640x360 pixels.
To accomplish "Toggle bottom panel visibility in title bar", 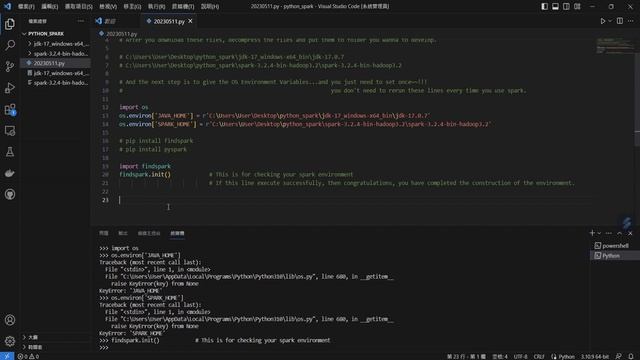I will pyautogui.click(x=556, y=7).
